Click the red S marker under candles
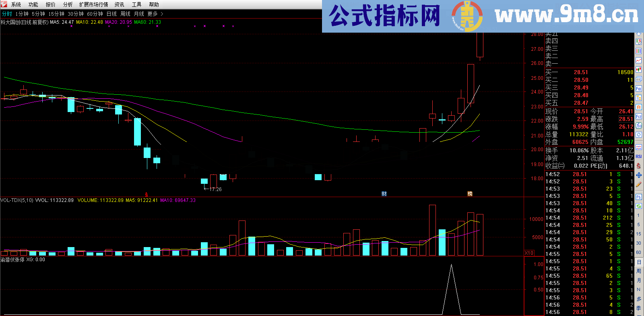 click(x=147, y=195)
